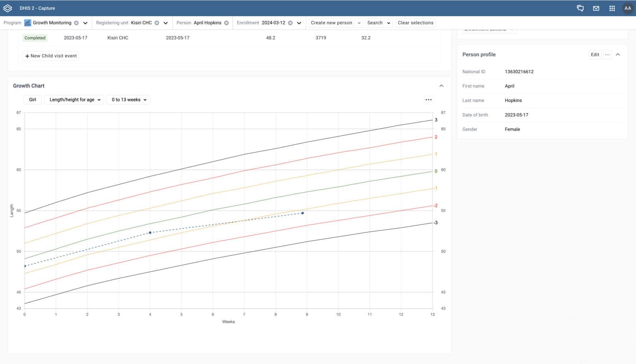
Task: Click the Clear selections button
Action: [415, 23]
